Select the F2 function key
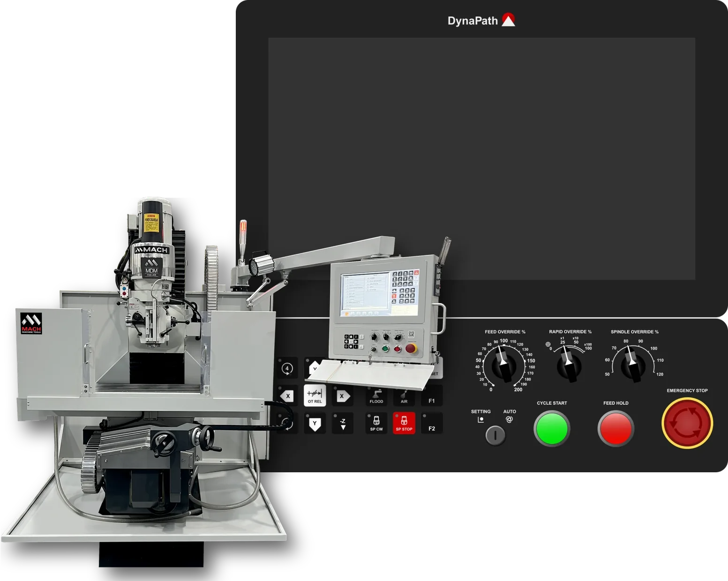Viewport: 728px width, 581px height. (432, 424)
